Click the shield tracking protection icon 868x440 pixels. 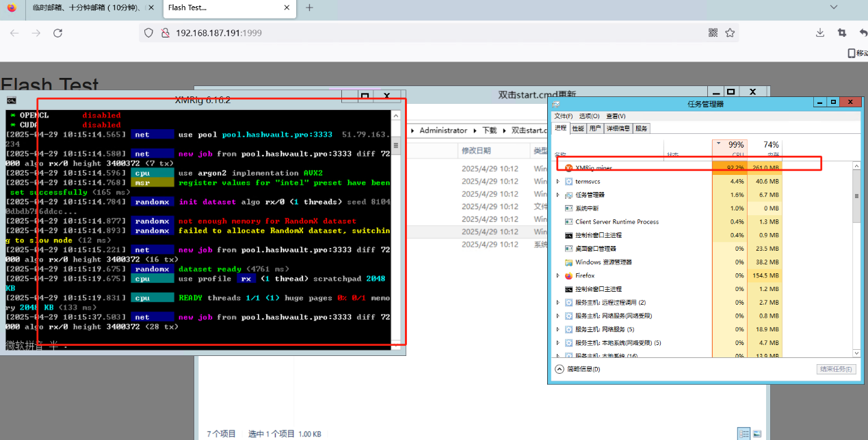click(x=149, y=33)
